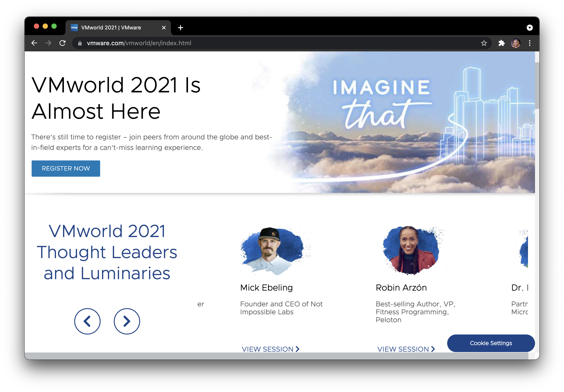564x392 pixels.
Task: Click the lock icon in address bar
Action: [x=80, y=43]
